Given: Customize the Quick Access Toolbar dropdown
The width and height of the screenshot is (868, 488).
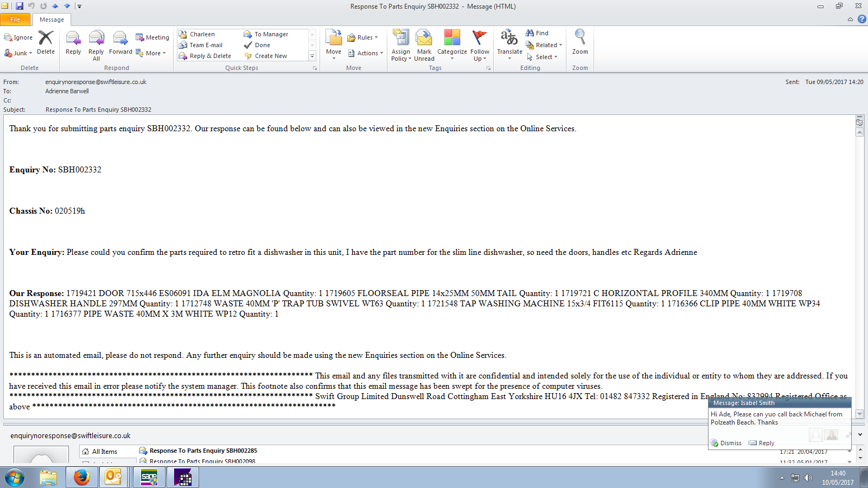Looking at the screenshot, I should pos(79,7).
